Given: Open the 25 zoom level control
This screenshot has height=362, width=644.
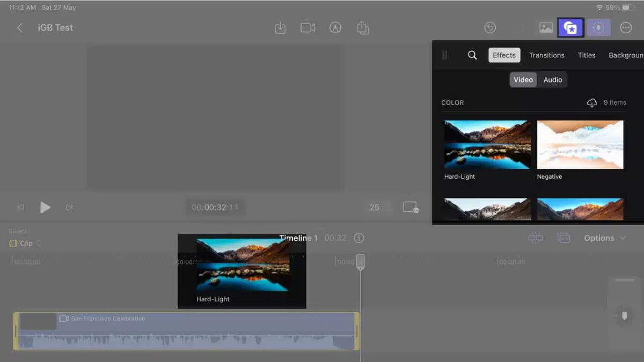Looking at the screenshot, I should coord(375,208).
